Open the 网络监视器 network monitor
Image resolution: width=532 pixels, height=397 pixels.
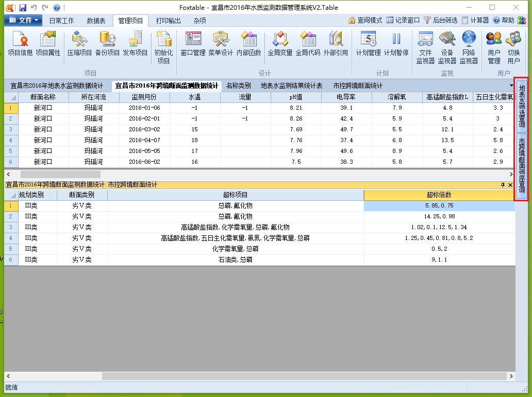point(469,47)
